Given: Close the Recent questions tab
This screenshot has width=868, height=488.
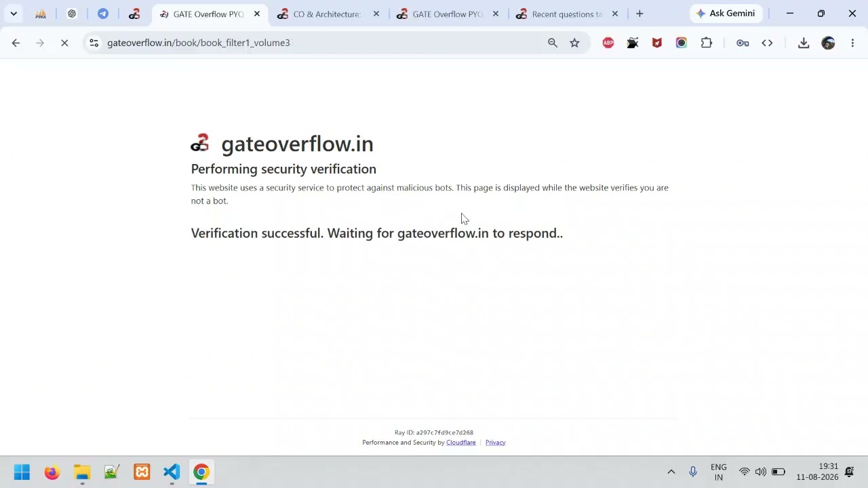Looking at the screenshot, I should [615, 14].
